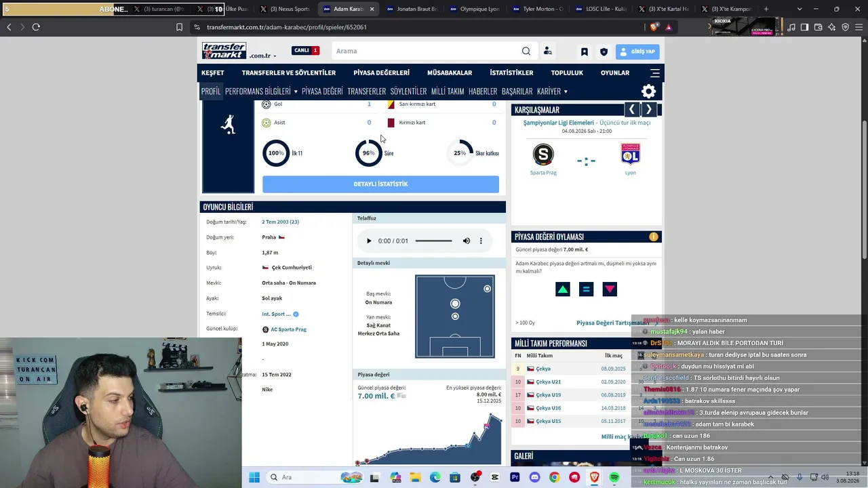Open Google Chrome from the taskbar
This screenshot has height=488, width=868.
[555, 477]
